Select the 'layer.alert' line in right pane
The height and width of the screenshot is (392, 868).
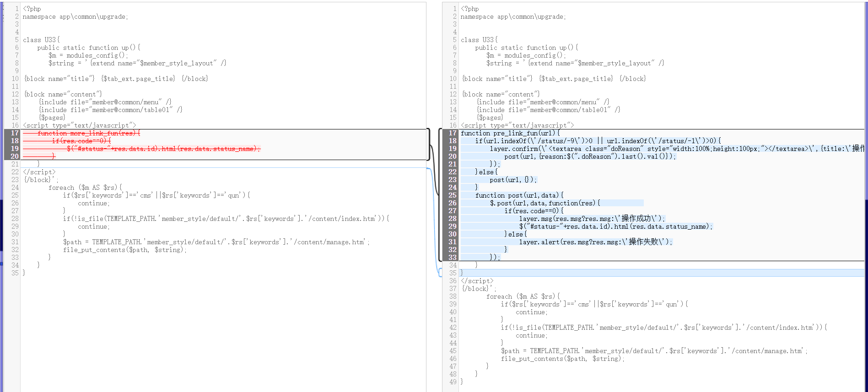pyautogui.click(x=595, y=242)
